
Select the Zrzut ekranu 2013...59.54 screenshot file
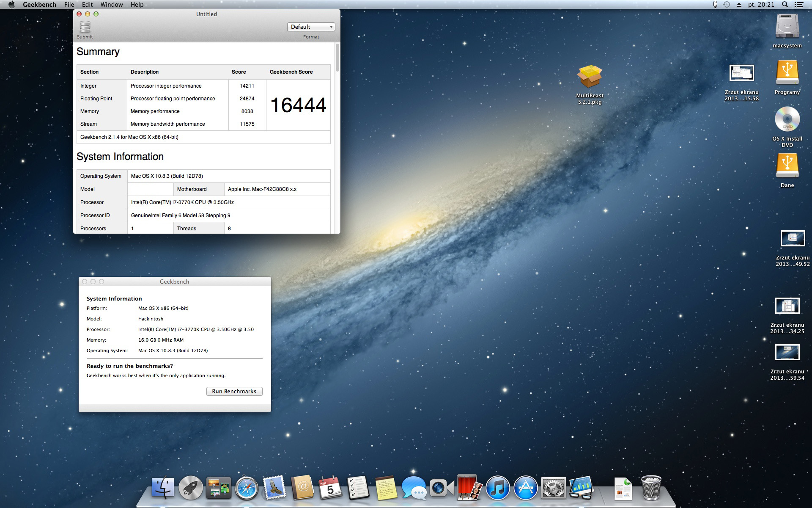click(787, 352)
